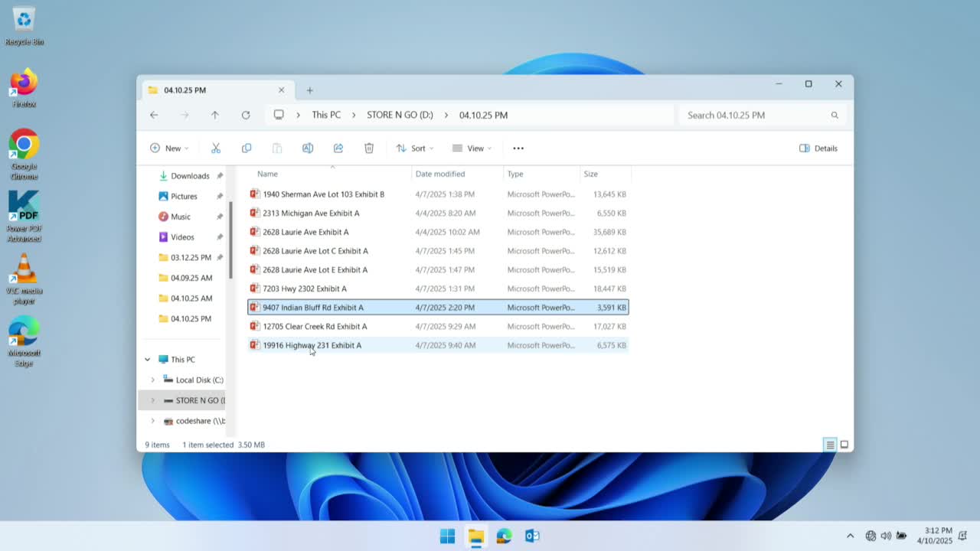The image size is (980, 551).
Task: Toggle the Details pane
Action: click(818, 148)
